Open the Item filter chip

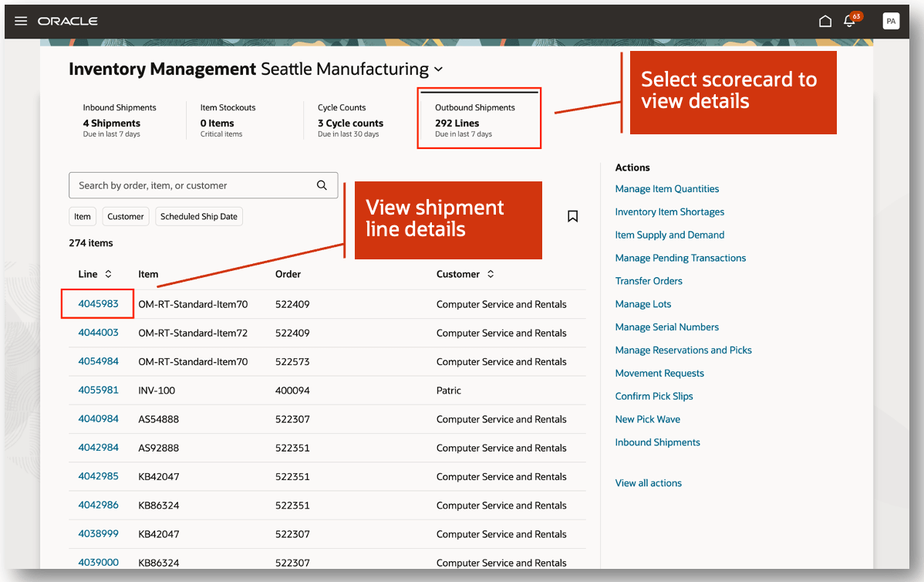(83, 217)
